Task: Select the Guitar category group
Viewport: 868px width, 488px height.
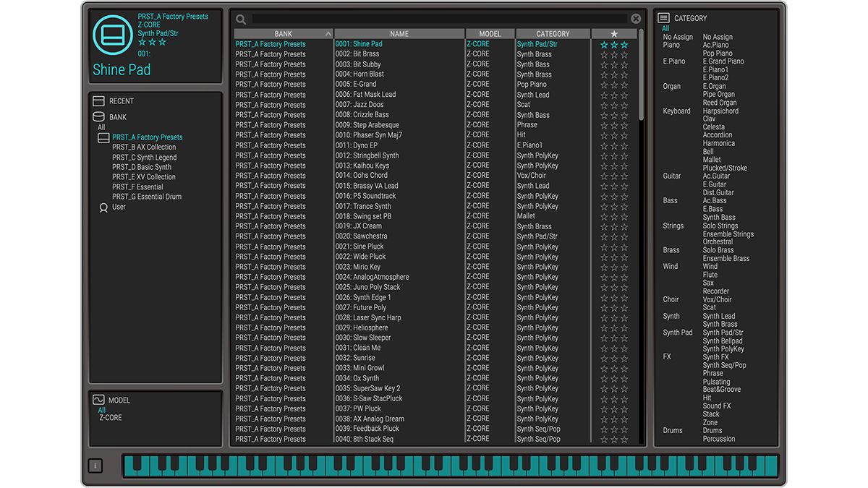Action: (672, 176)
